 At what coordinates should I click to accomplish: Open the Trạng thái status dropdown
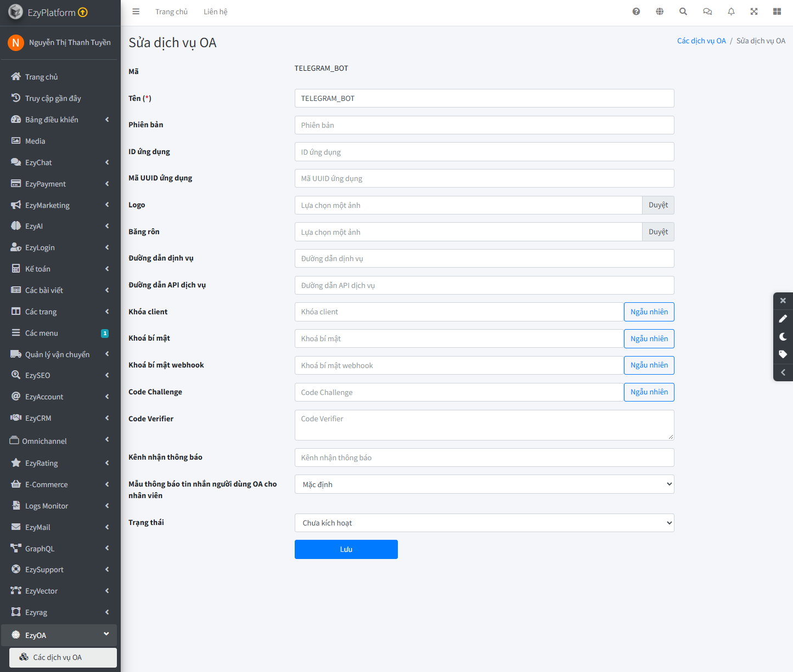coord(484,523)
